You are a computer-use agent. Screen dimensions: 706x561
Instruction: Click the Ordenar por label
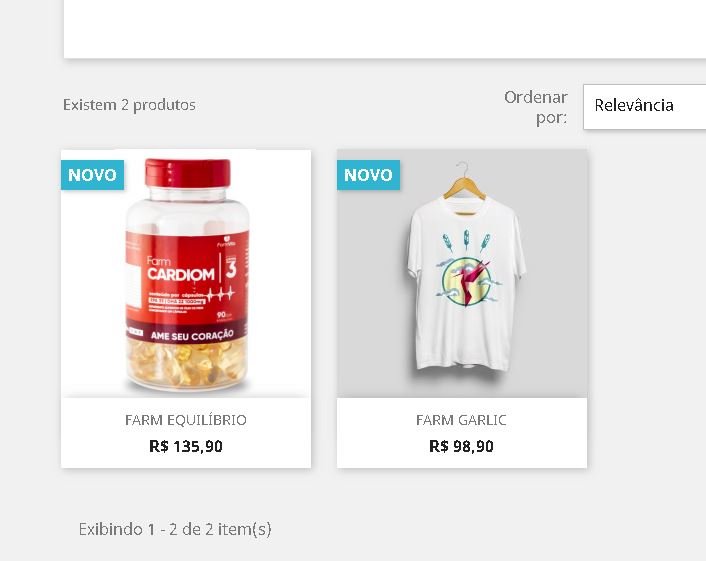click(x=536, y=107)
